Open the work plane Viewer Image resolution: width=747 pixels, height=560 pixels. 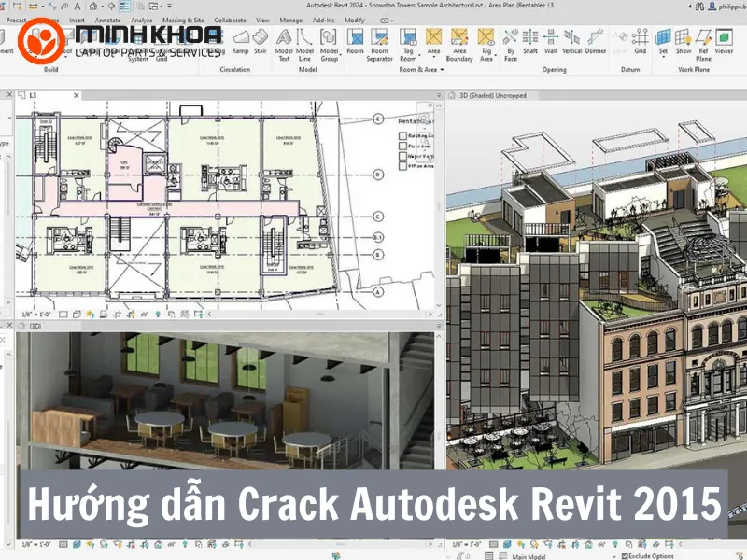tap(724, 42)
